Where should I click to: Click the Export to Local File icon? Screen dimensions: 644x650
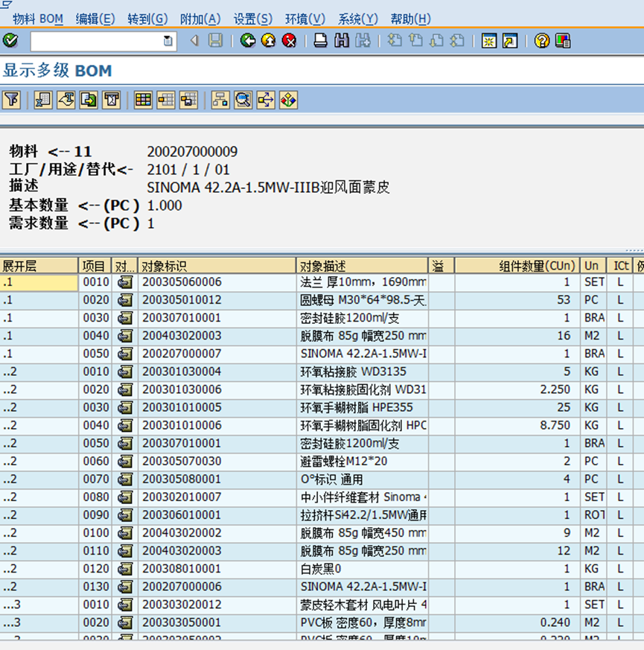(89, 100)
